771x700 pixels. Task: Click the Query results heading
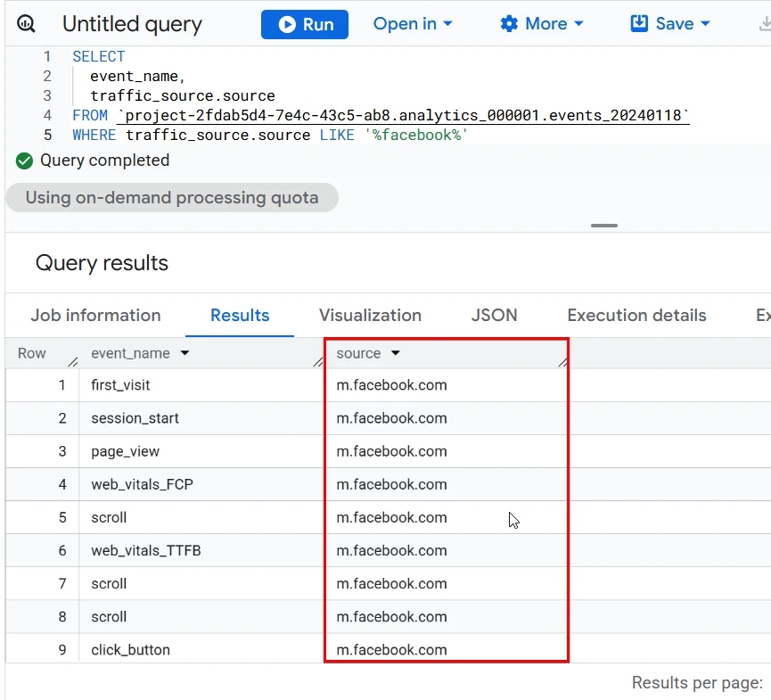point(102,263)
